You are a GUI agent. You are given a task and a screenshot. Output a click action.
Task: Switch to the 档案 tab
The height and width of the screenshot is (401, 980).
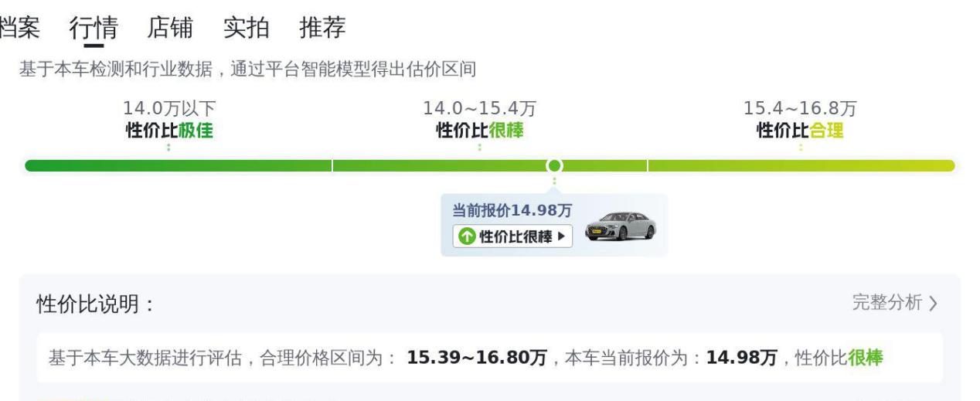(x=19, y=29)
